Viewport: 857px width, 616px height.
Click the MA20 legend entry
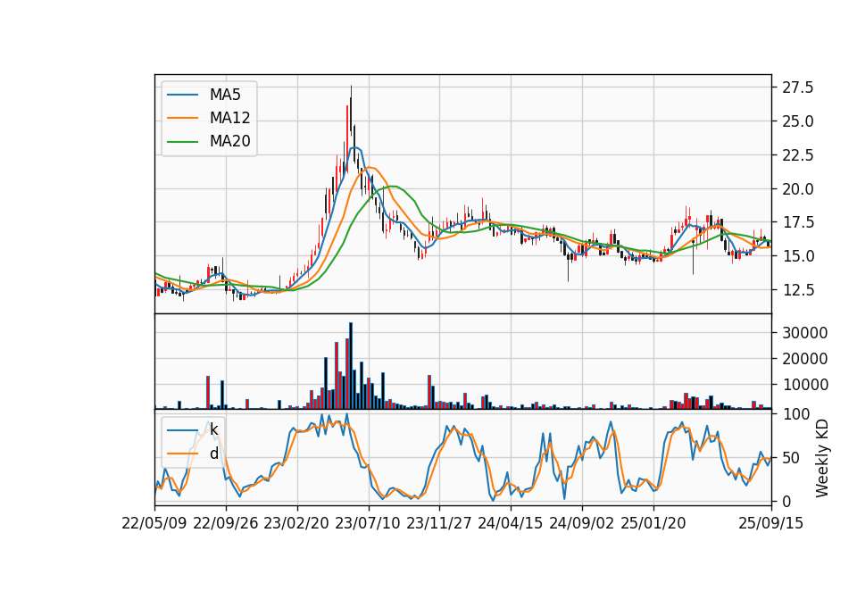click(208, 141)
